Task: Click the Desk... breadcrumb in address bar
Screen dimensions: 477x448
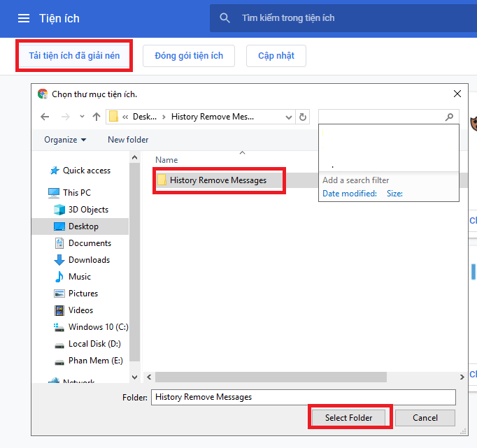Action: tap(145, 117)
